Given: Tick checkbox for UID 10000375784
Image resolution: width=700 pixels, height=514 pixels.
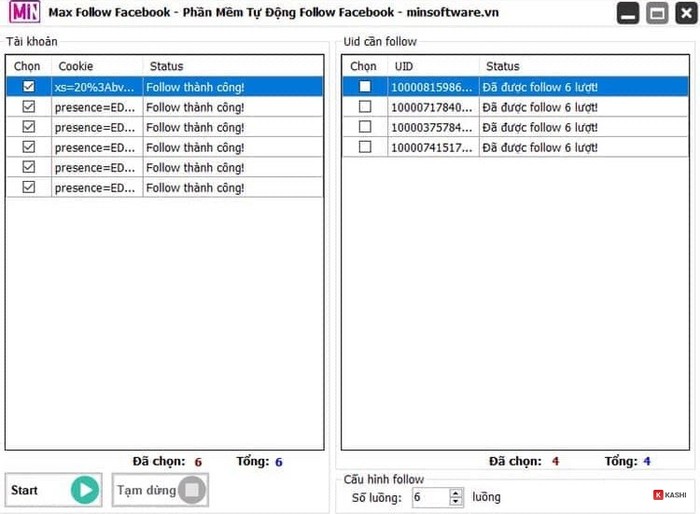Looking at the screenshot, I should pyautogui.click(x=365, y=127).
